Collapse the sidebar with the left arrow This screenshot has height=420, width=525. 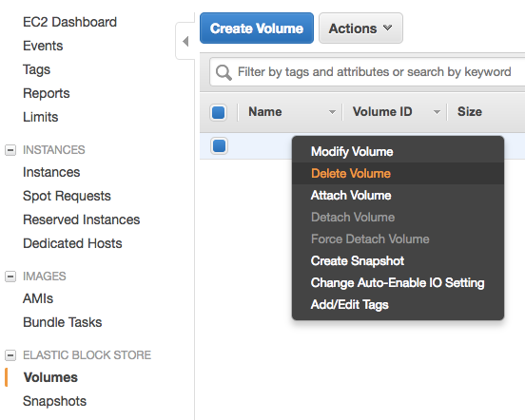(185, 41)
